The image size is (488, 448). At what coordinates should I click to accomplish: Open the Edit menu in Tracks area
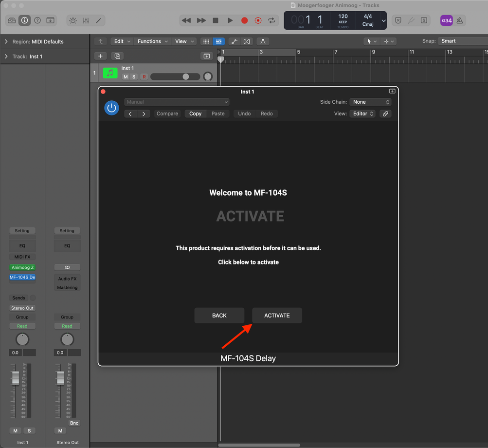tap(122, 41)
